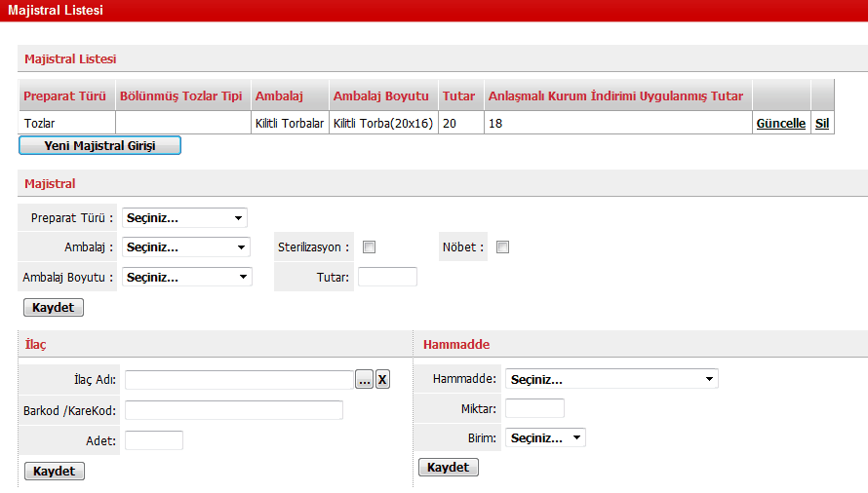868x493 pixels.
Task: Focus the İlaç Adı text field
Action: (x=238, y=380)
